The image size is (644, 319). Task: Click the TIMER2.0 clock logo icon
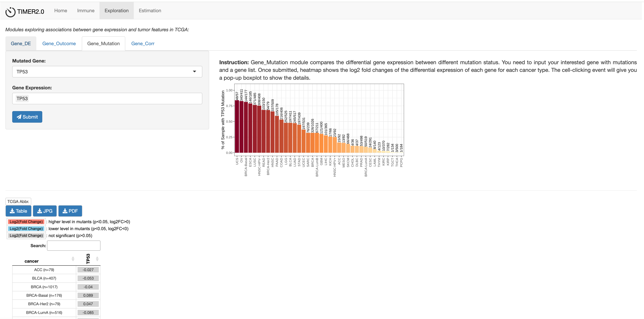click(11, 12)
